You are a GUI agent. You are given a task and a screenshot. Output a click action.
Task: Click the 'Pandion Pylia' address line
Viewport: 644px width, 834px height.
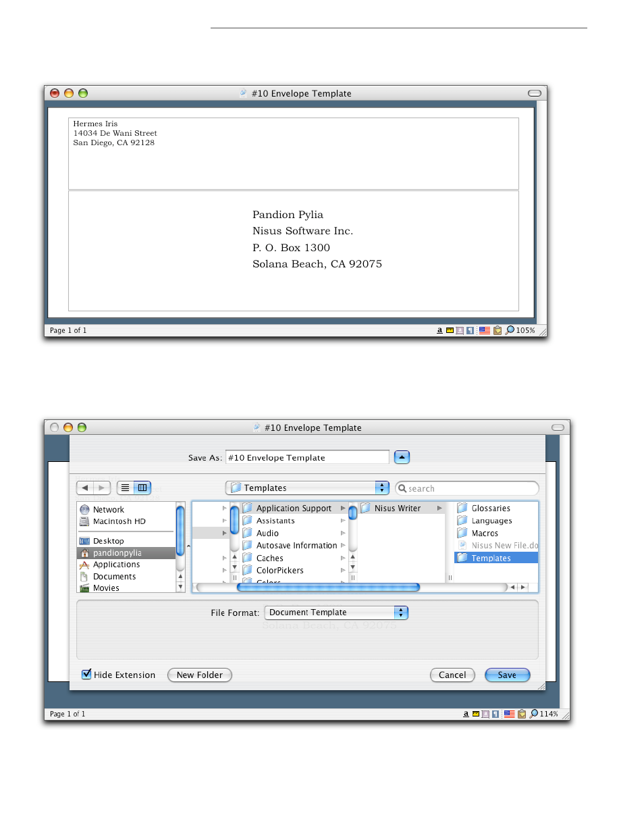point(288,215)
